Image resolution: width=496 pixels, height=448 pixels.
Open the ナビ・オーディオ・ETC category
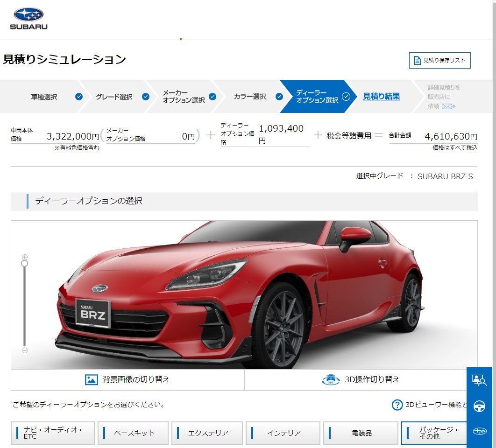click(52, 433)
